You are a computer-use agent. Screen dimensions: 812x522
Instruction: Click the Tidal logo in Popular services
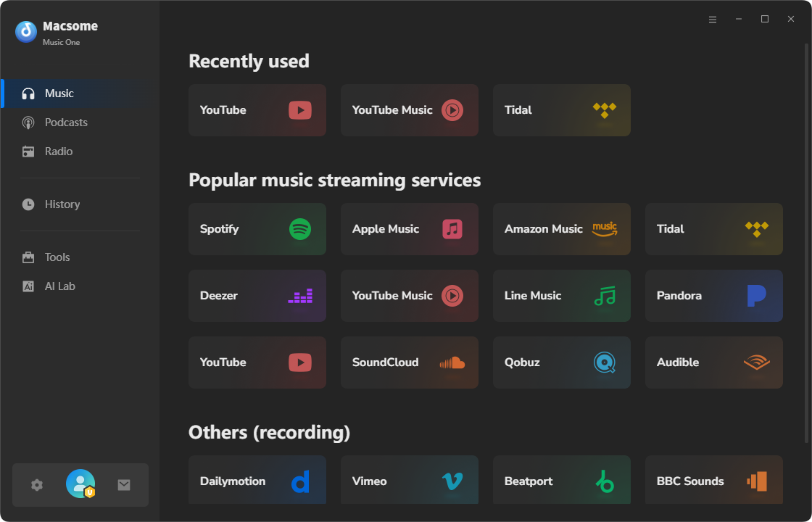pyautogui.click(x=757, y=229)
